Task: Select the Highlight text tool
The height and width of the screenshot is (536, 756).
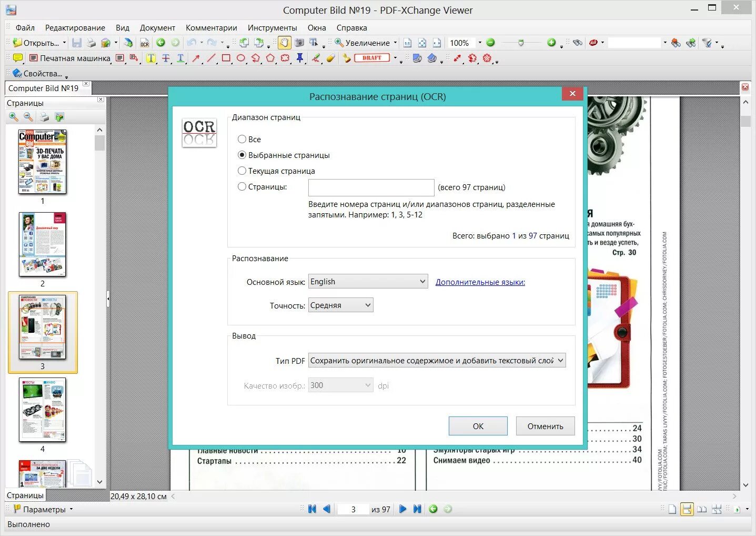Action: (x=151, y=58)
